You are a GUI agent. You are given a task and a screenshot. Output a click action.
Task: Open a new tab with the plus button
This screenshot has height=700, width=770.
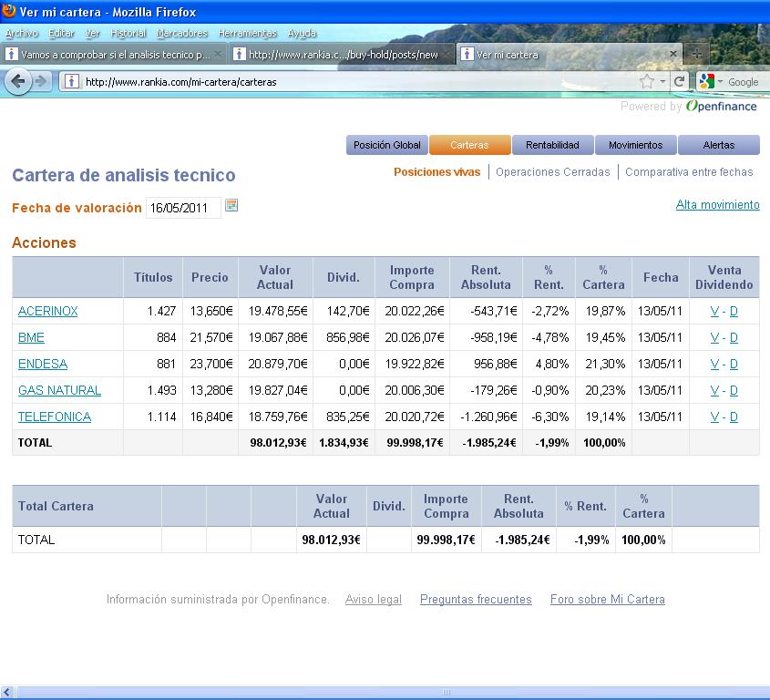pos(695,54)
